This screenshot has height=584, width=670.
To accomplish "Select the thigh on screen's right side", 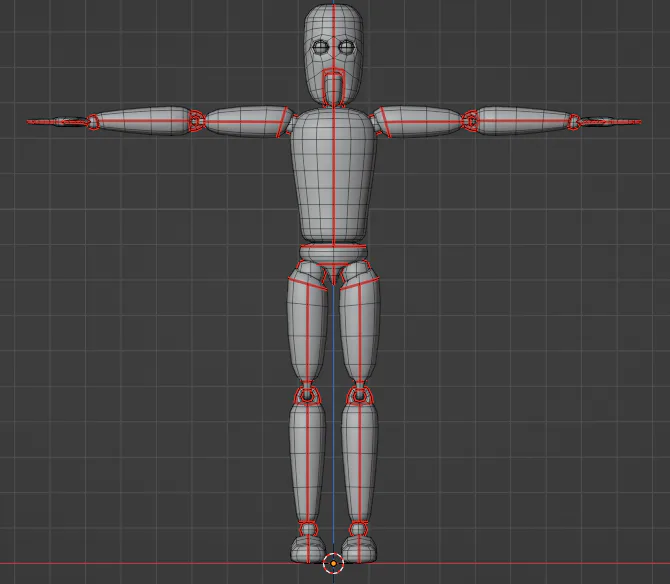I will (360, 327).
